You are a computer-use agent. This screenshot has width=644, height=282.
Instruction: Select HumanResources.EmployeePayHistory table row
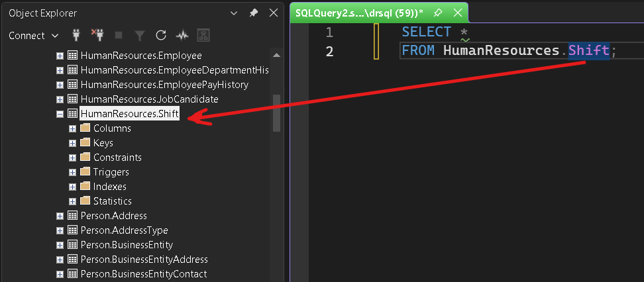click(164, 85)
